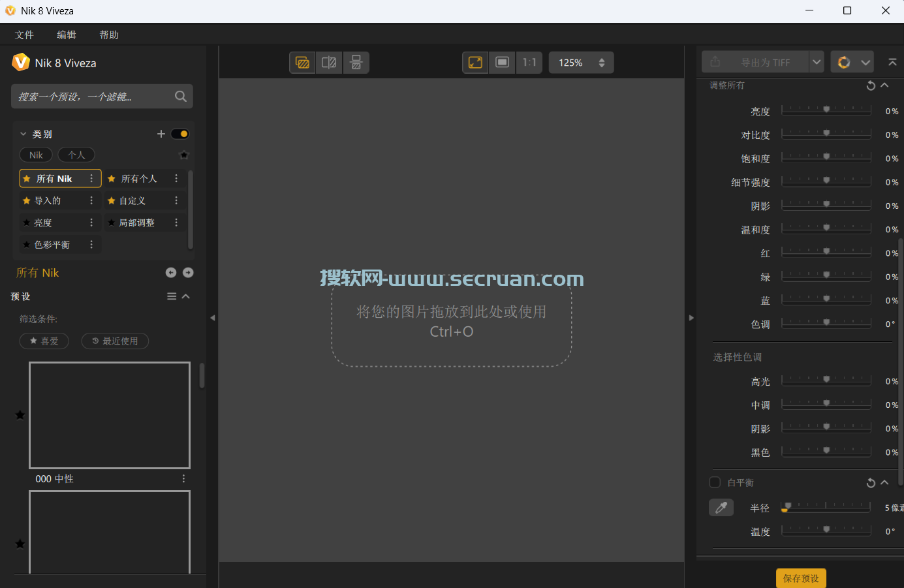Open options menu for 色彩平衡
Viewport: 904px width, 588px height.
(x=91, y=244)
